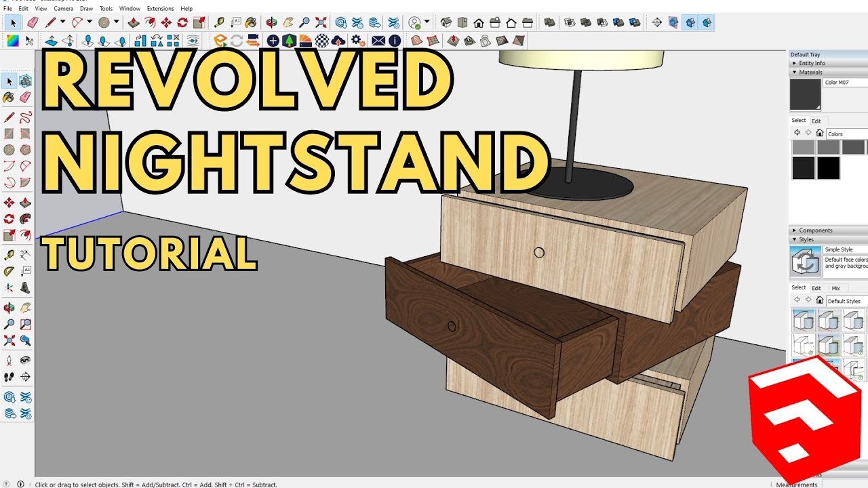Open the Draw menu
This screenshot has width=868, height=488.
click(86, 9)
